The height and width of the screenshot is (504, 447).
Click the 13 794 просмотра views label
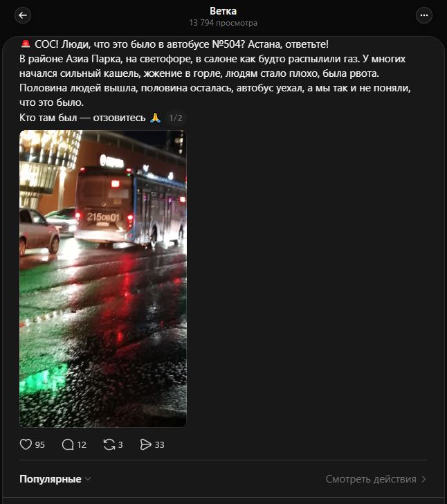[223, 23]
